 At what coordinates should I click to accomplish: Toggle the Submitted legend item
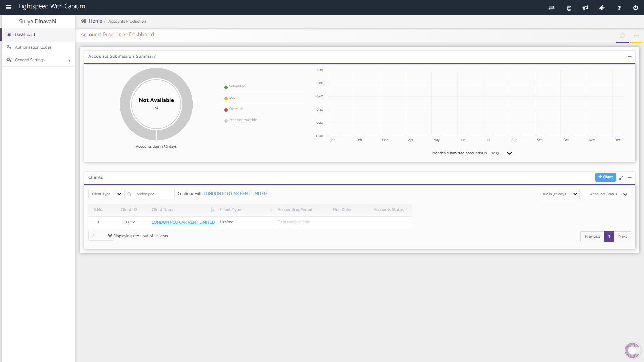237,86
